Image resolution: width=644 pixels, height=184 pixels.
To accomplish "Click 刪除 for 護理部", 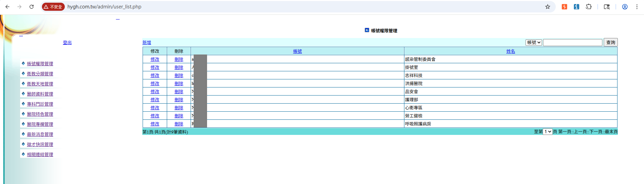I will pos(179,100).
